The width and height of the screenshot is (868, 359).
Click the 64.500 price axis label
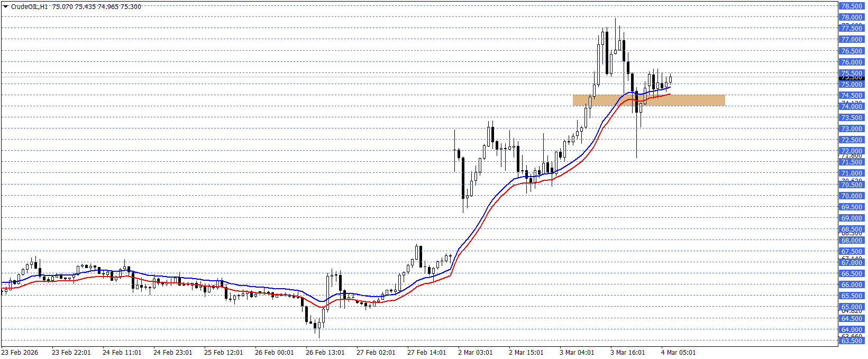852,319
